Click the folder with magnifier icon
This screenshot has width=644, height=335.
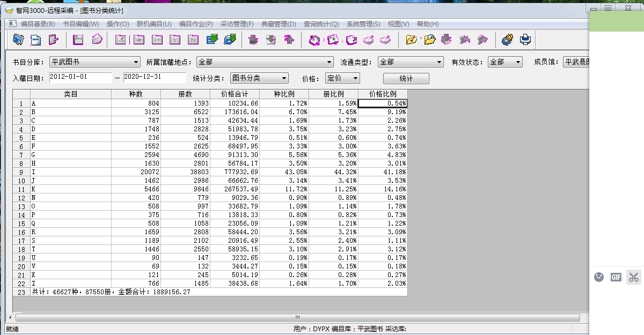(x=429, y=40)
